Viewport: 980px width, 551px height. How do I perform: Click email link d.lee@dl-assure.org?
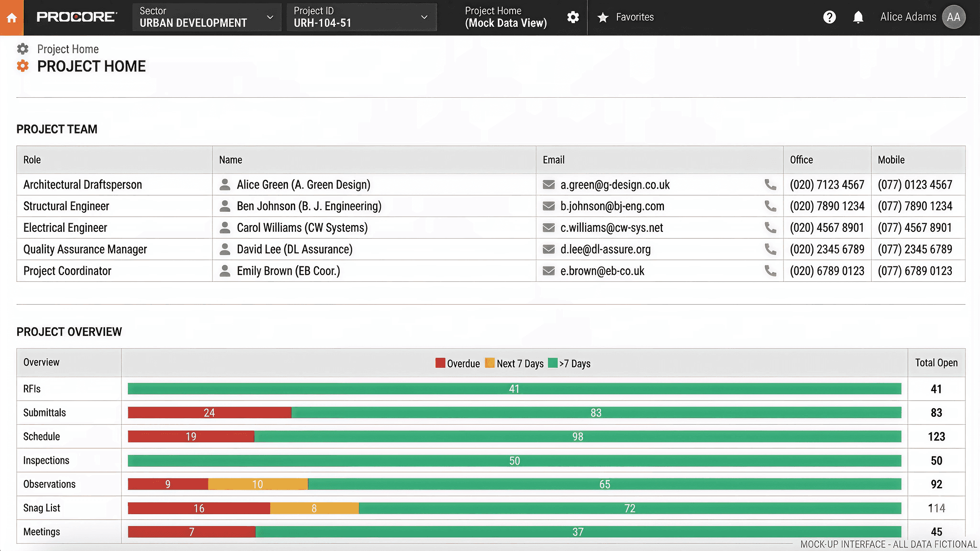(605, 250)
